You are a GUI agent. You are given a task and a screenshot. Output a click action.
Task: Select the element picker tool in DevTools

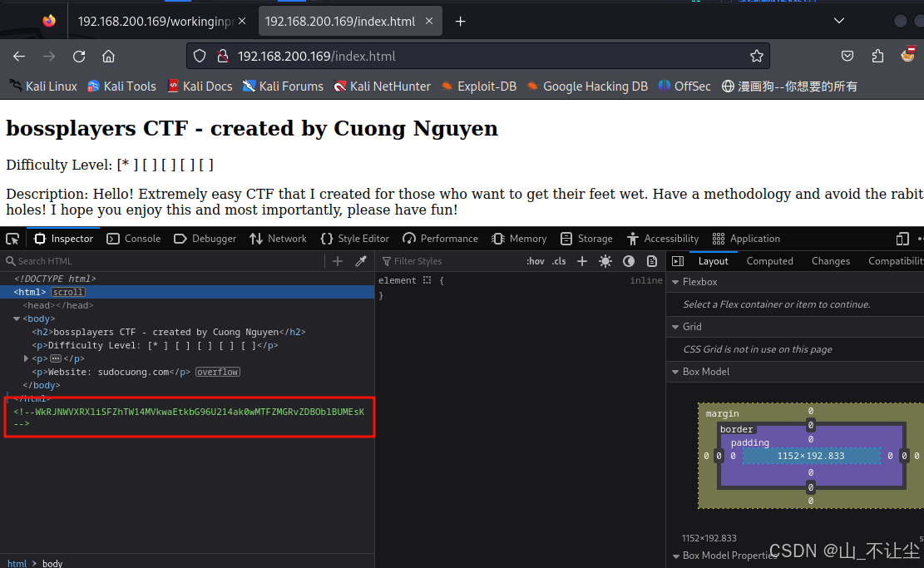[12, 239]
